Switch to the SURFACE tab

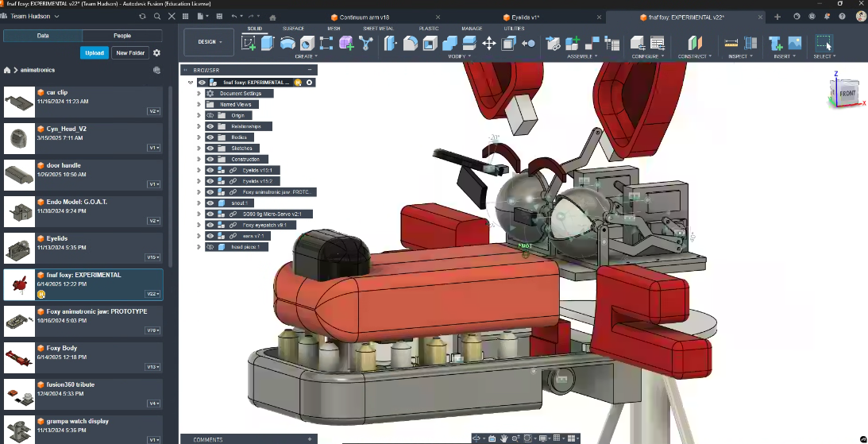293,29
